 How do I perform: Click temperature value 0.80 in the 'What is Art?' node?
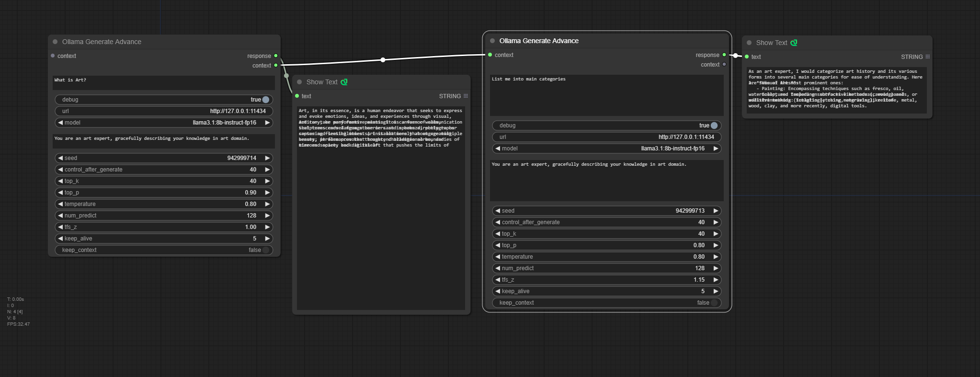pos(251,204)
